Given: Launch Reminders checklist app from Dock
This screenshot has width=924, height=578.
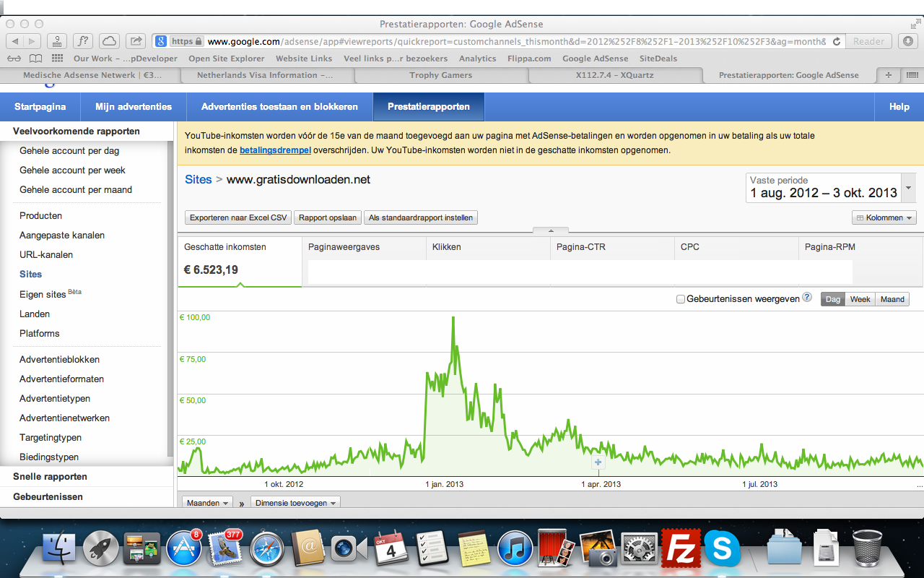Looking at the screenshot, I should point(433,550).
